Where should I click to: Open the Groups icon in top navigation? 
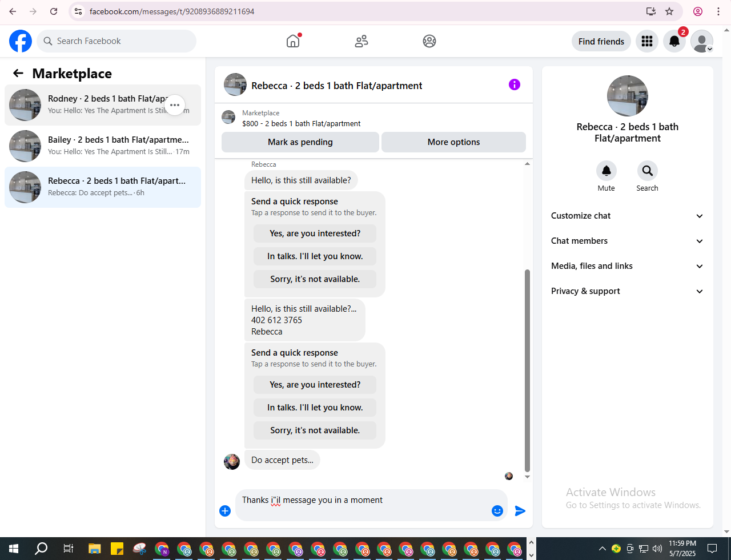click(x=429, y=41)
